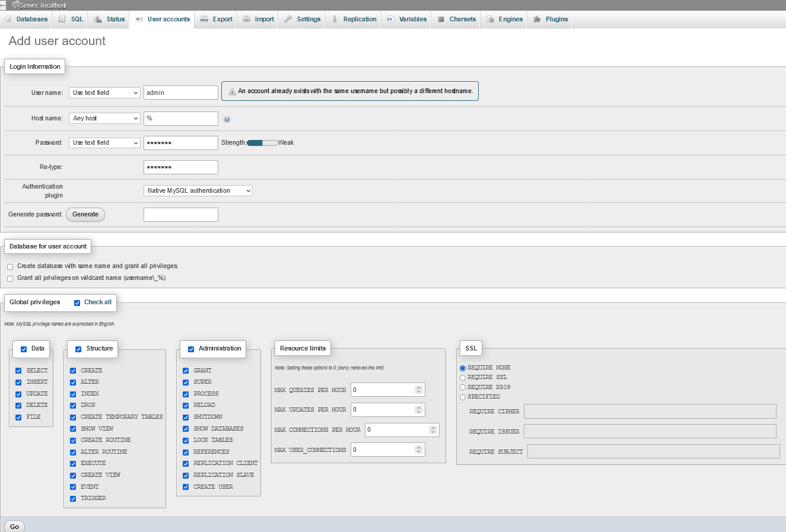Uncheck the SHUTDOWN privilege

tap(186, 418)
